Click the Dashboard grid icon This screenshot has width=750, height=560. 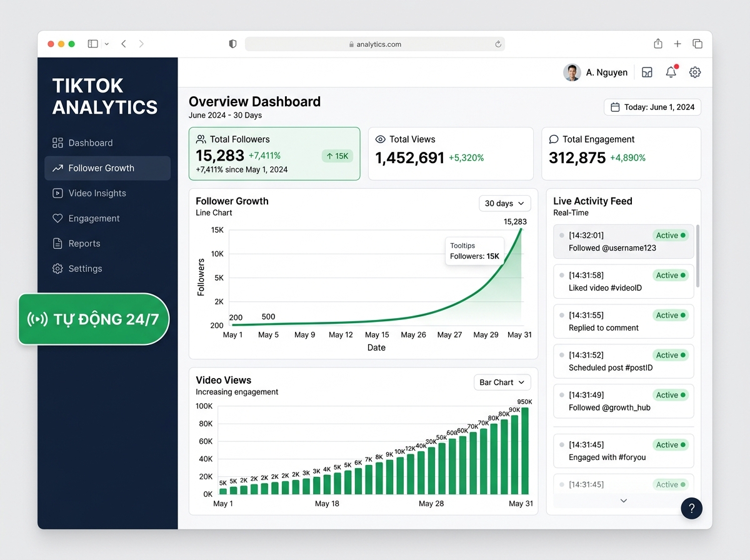[57, 142]
